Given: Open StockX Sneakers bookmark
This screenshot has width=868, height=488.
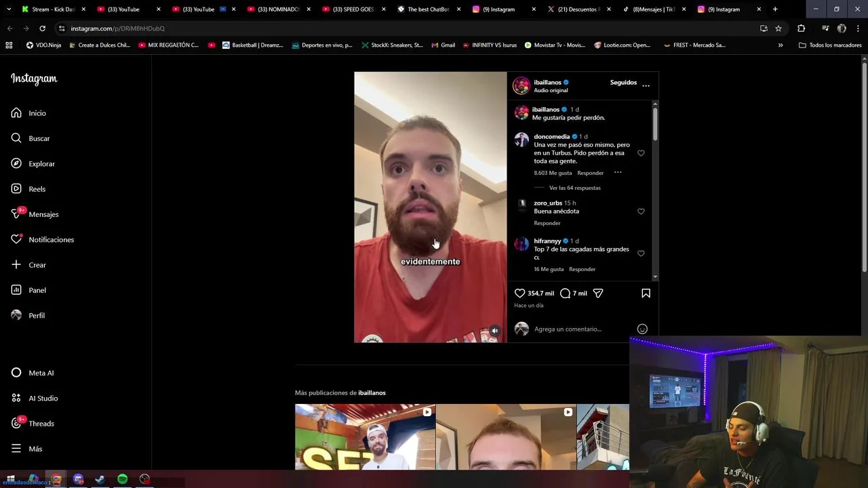Looking at the screenshot, I should [x=392, y=45].
